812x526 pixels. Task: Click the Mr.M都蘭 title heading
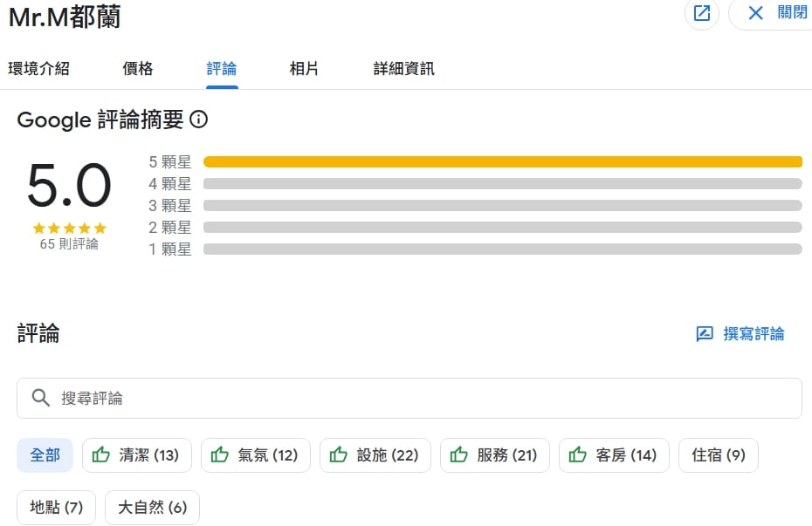pos(65,16)
